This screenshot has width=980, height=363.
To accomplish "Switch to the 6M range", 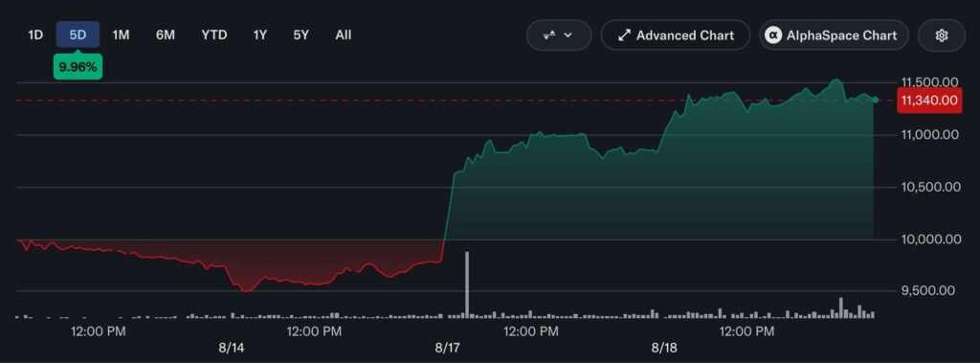I will pos(166,35).
